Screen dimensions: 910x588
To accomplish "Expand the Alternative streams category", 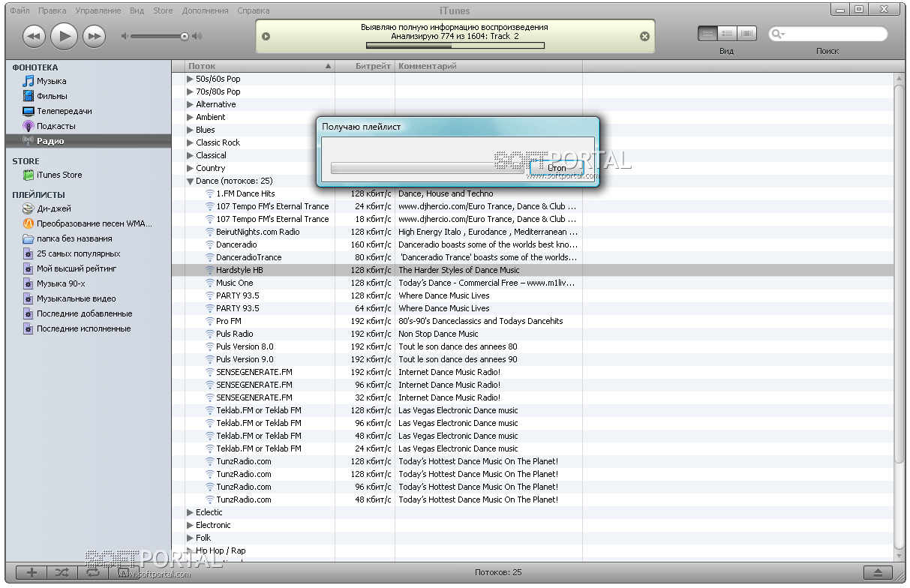I will point(190,104).
